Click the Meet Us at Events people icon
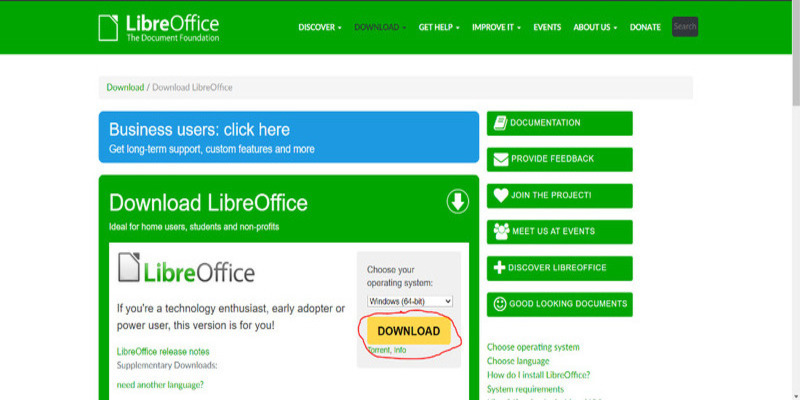The width and height of the screenshot is (800, 400). [x=502, y=232]
